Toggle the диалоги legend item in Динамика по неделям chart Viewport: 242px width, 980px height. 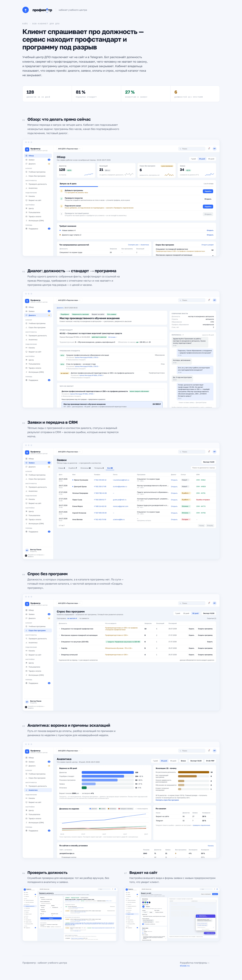[93, 808]
